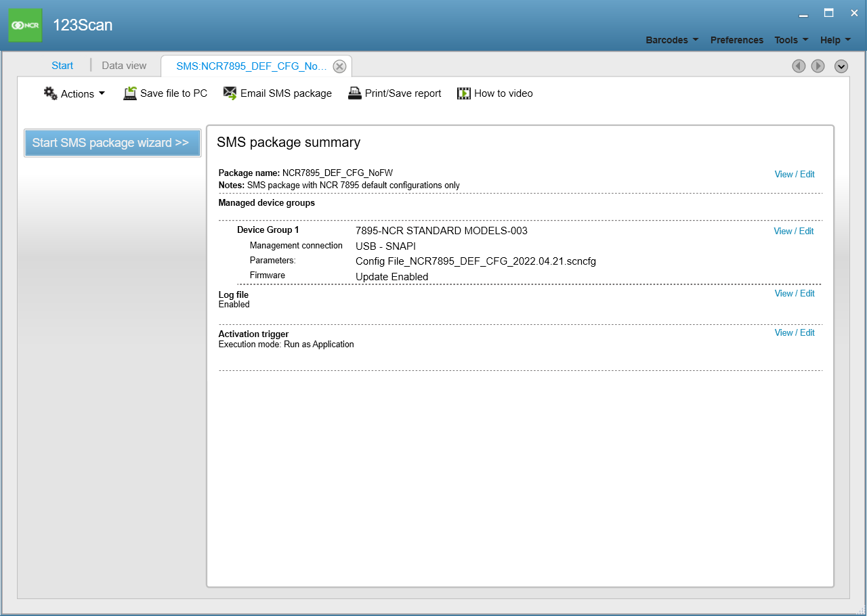Image resolution: width=867 pixels, height=616 pixels.
Task: Click the Update Enabled value
Action: 392,276
